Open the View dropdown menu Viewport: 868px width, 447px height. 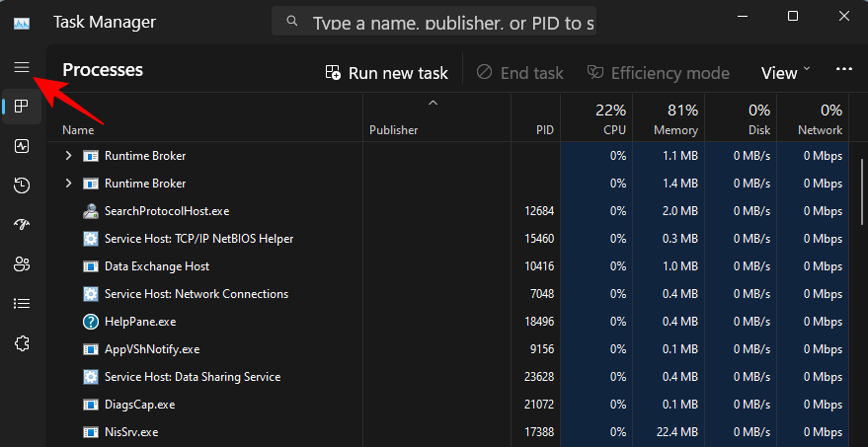[x=785, y=73]
